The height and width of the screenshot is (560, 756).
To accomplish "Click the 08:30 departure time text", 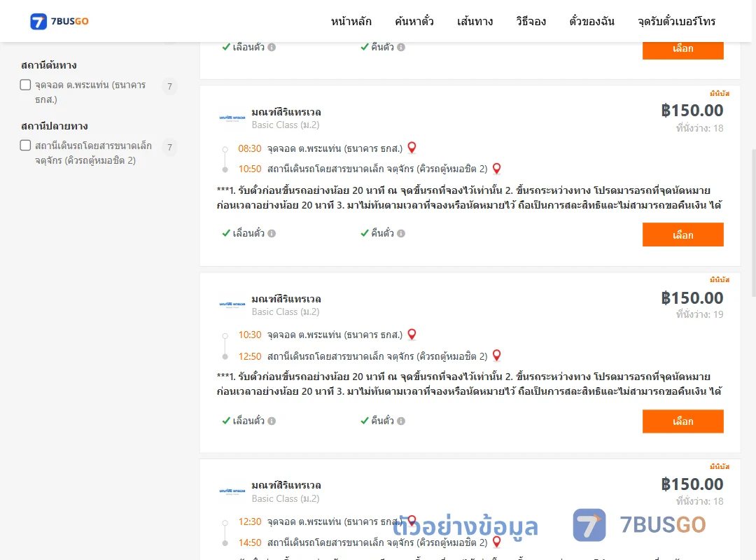I will (x=250, y=148).
